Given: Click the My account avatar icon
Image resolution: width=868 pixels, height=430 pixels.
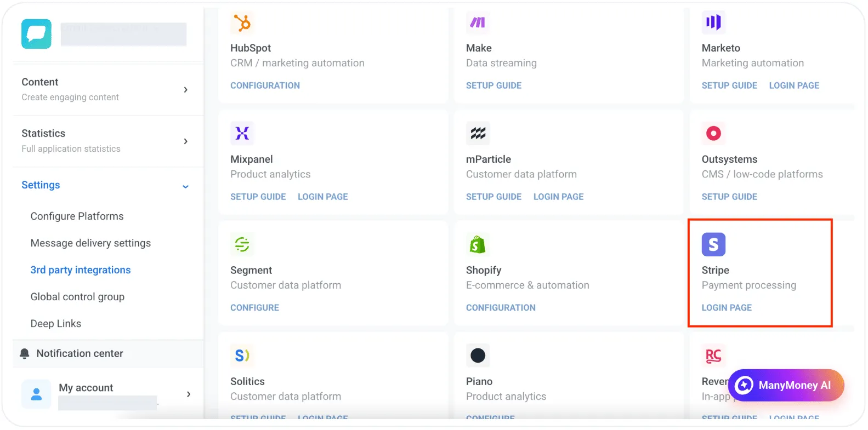Looking at the screenshot, I should click(x=36, y=394).
